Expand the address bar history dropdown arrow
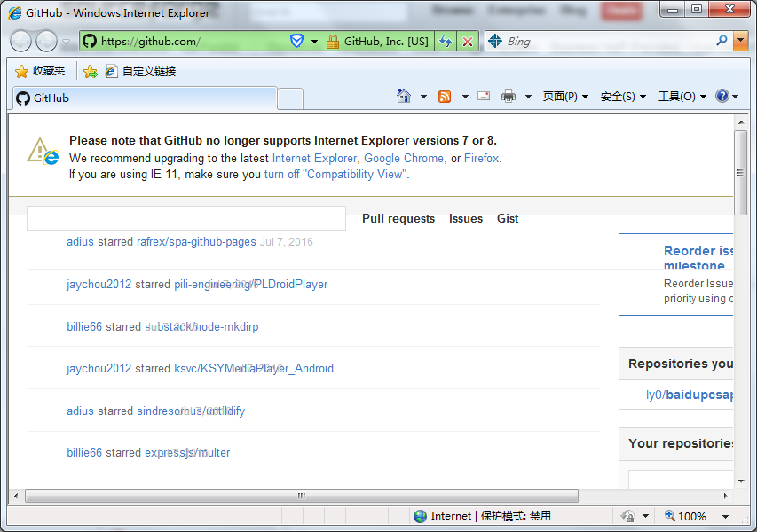Image resolution: width=757 pixels, height=532 pixels. pyautogui.click(x=314, y=42)
